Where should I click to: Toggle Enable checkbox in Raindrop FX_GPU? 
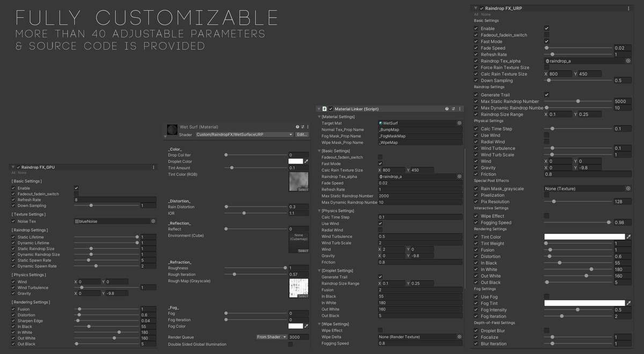click(x=77, y=188)
